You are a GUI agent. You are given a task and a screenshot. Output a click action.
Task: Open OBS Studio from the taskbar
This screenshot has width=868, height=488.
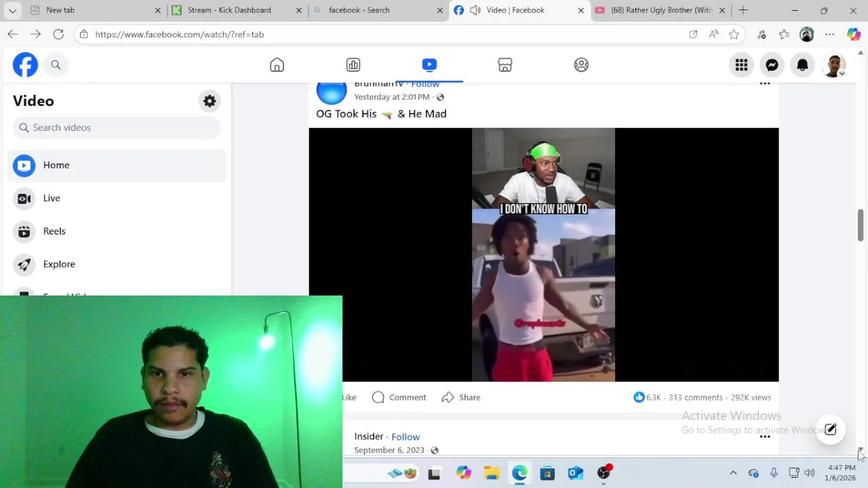pos(604,472)
